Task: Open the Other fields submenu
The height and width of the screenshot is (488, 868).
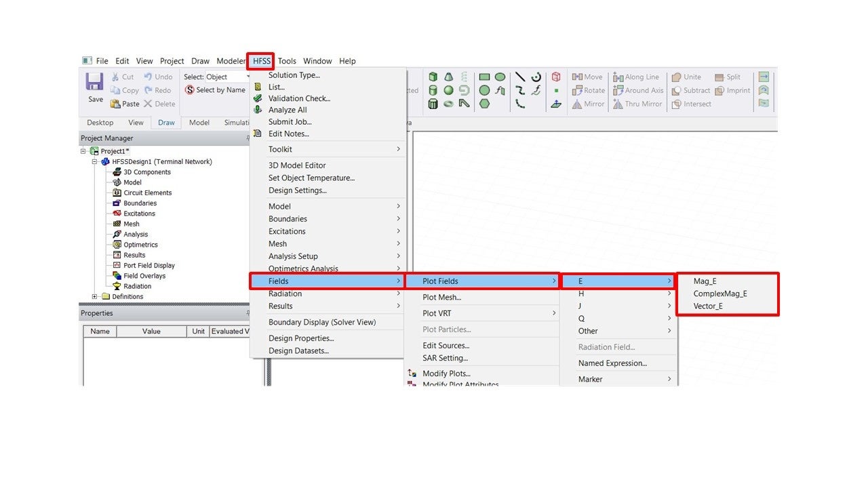Action: coord(618,331)
